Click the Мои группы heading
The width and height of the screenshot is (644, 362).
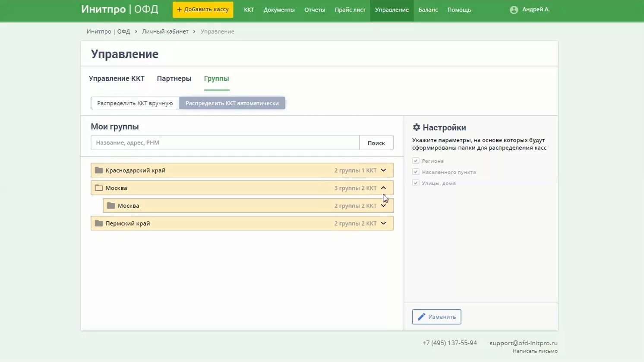(115, 127)
